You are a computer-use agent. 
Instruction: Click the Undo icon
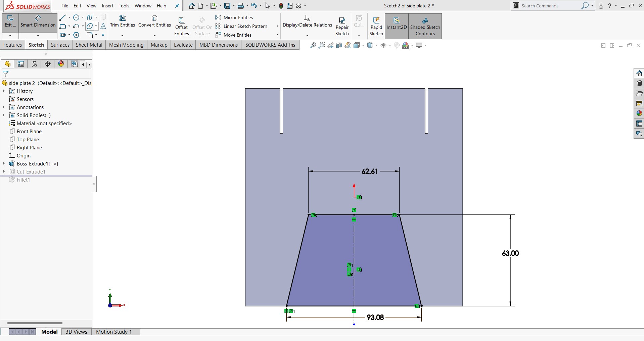click(254, 6)
